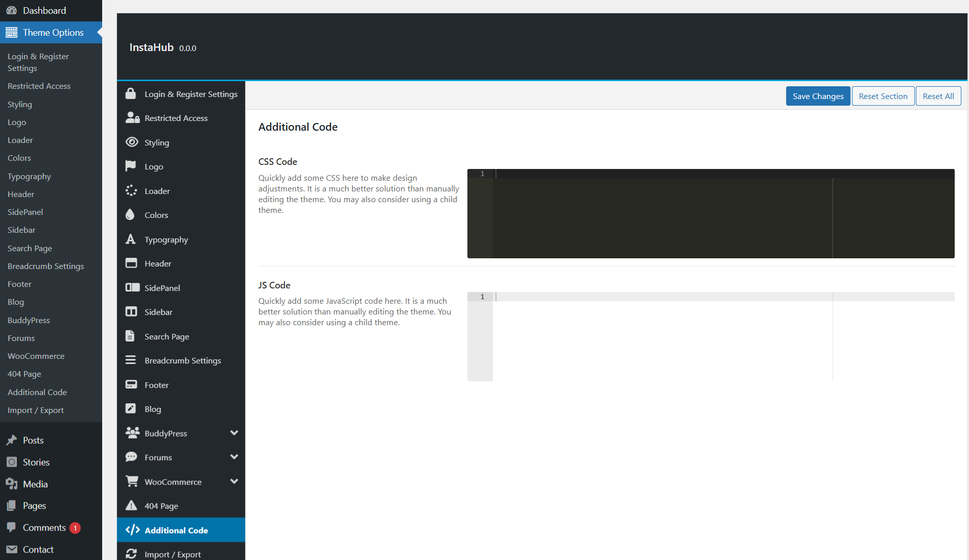Expand the BuddyPress section chevron
Viewport: 969px width, 560px height.
click(234, 433)
